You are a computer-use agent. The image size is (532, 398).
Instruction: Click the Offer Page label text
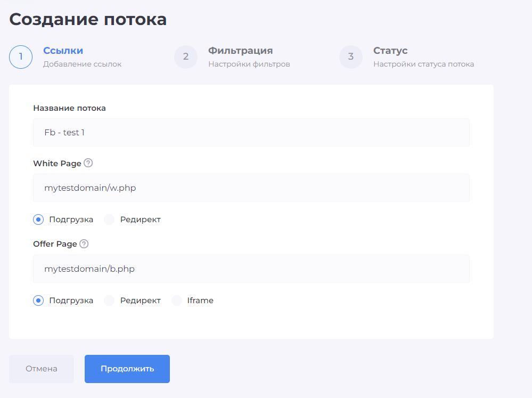[55, 244]
